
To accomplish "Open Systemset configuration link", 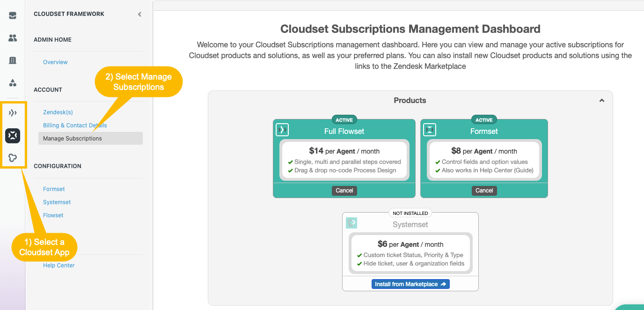I will 57,202.
